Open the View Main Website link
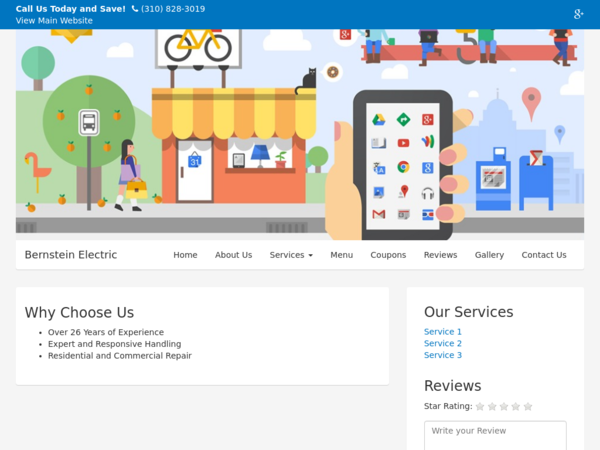The height and width of the screenshot is (450, 600). [54, 21]
